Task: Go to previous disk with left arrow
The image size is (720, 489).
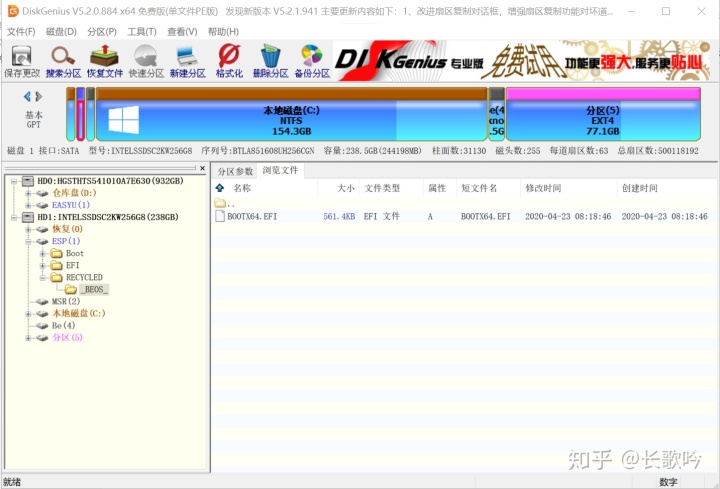Action: (27, 96)
